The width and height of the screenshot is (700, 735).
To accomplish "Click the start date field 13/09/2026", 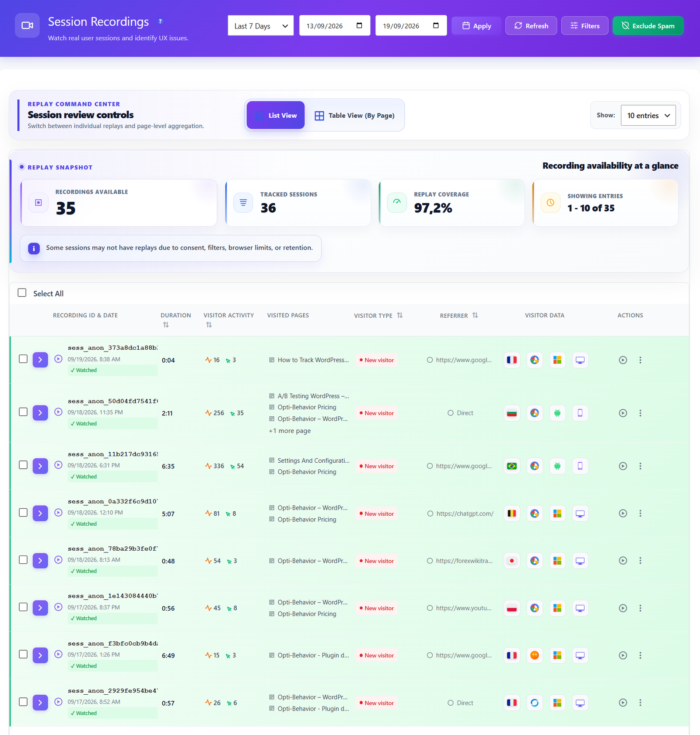I will point(335,26).
